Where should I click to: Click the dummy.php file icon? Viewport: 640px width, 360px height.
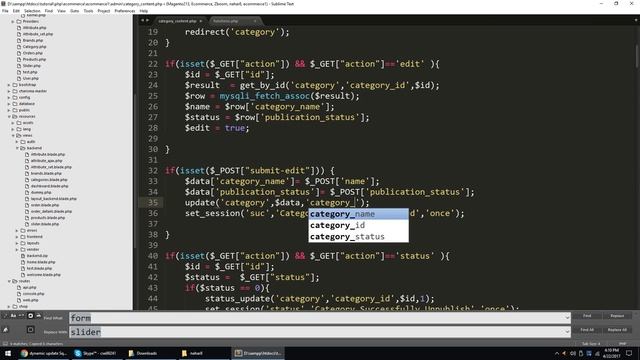[27, 192]
